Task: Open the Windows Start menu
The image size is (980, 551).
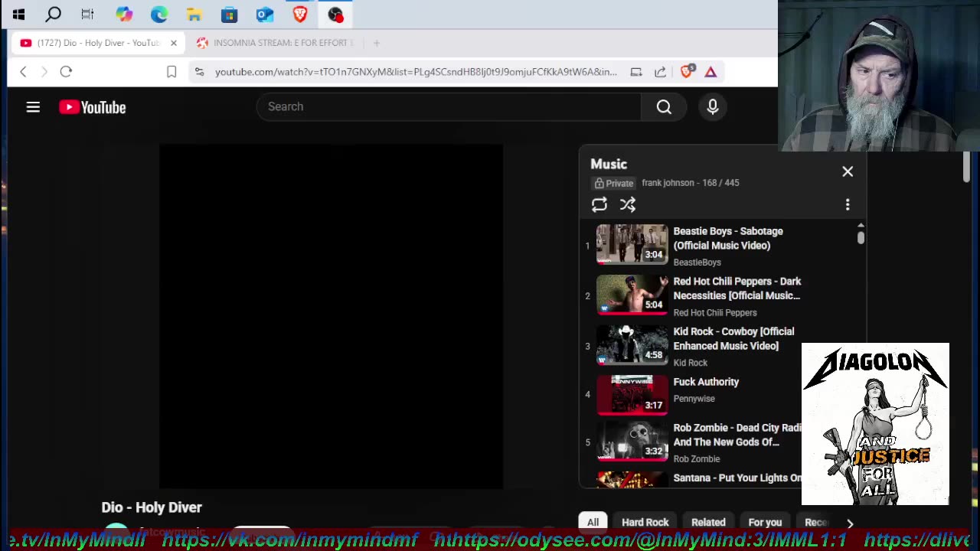Action: (x=18, y=14)
